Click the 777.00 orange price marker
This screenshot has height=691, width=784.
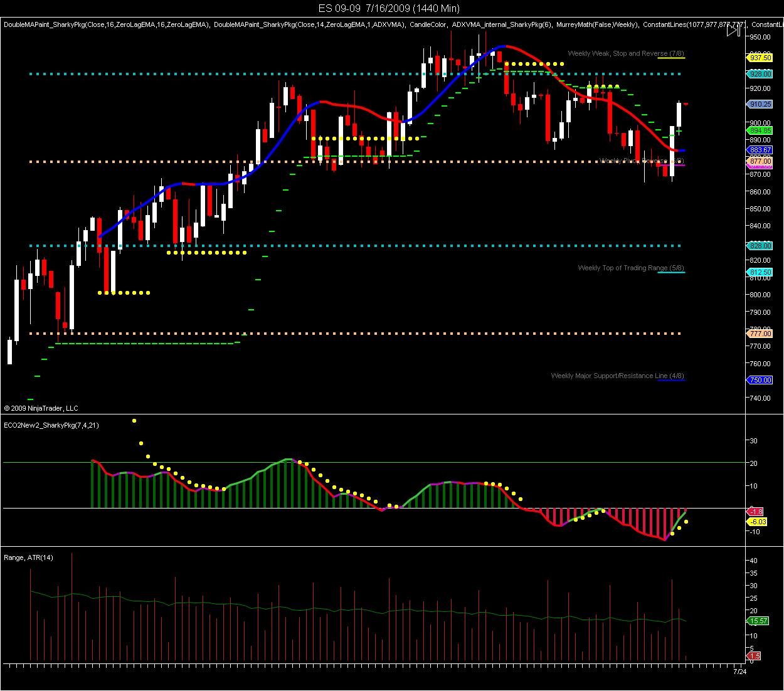[x=760, y=334]
